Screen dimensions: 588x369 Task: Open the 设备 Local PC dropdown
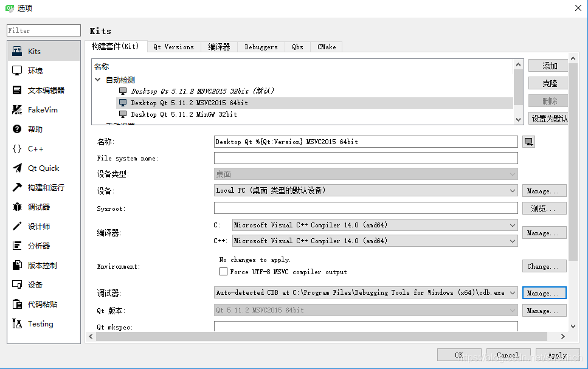(x=365, y=190)
